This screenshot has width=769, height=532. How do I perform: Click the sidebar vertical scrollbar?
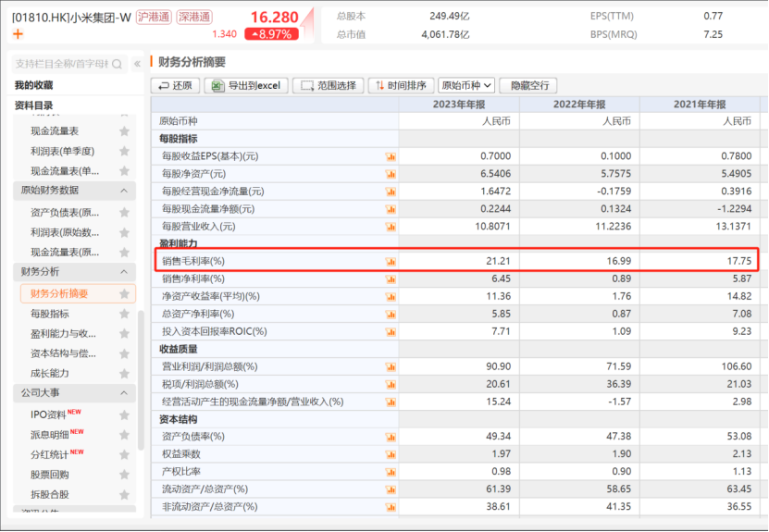[142, 380]
